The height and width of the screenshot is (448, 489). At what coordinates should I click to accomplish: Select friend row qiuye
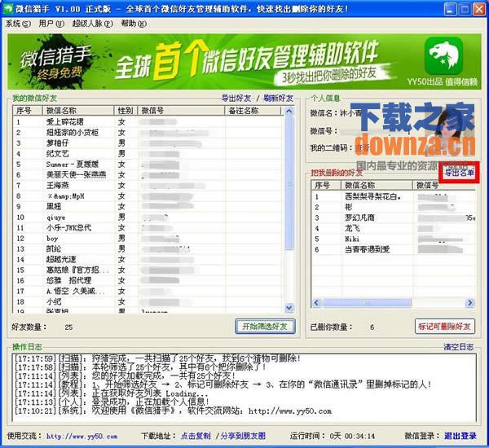click(148, 217)
